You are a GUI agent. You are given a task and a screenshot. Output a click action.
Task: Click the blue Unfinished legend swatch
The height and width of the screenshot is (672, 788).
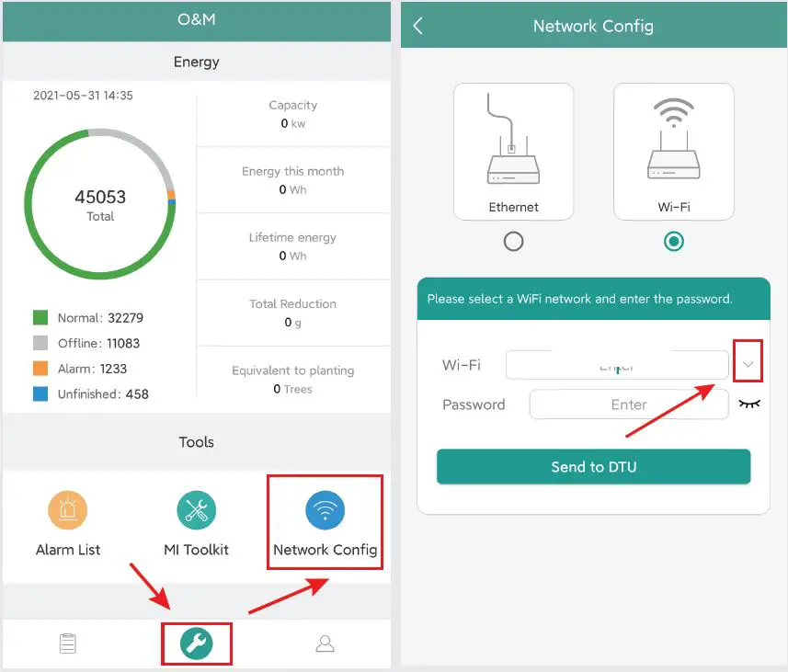40,393
